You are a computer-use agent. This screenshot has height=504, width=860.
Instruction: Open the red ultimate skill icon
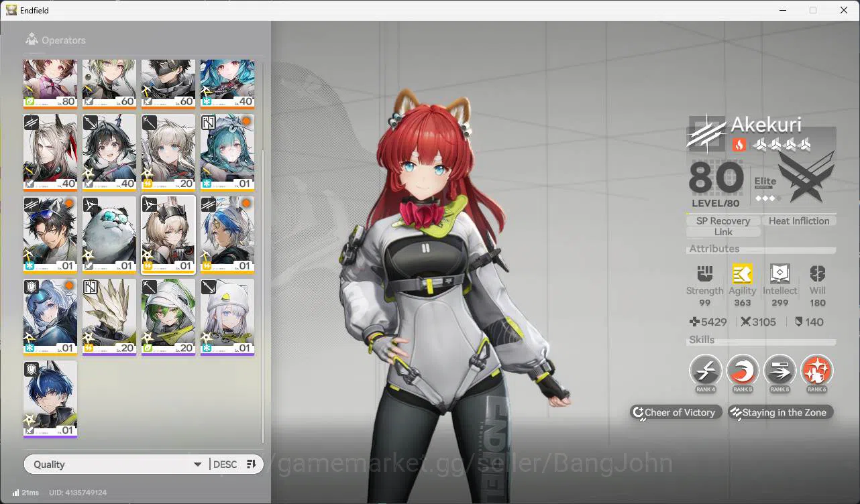pyautogui.click(x=816, y=370)
